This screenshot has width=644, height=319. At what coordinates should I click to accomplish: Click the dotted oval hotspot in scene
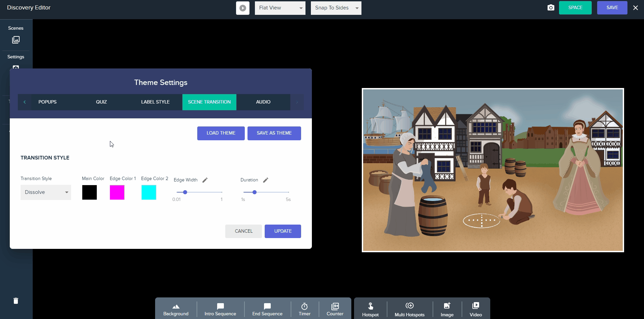click(x=481, y=221)
